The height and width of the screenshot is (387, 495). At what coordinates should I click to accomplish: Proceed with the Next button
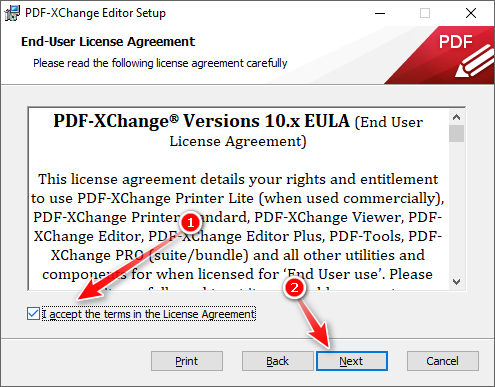click(x=352, y=361)
